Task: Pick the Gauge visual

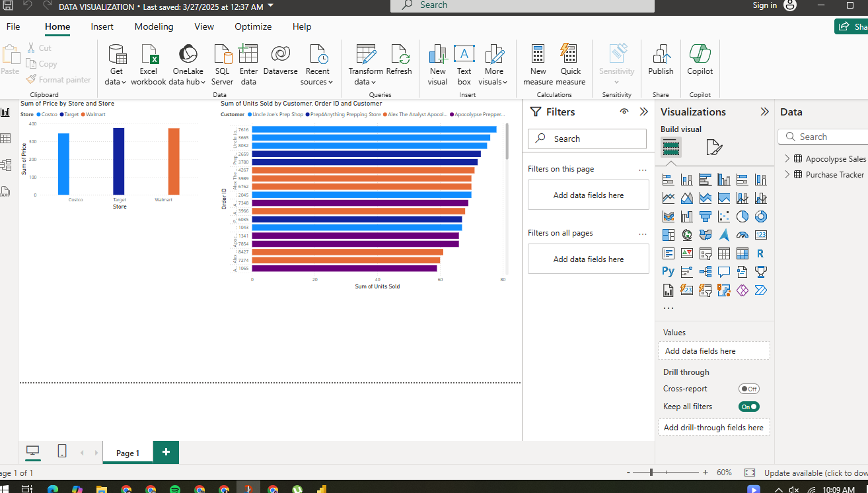Action: pyautogui.click(x=742, y=235)
